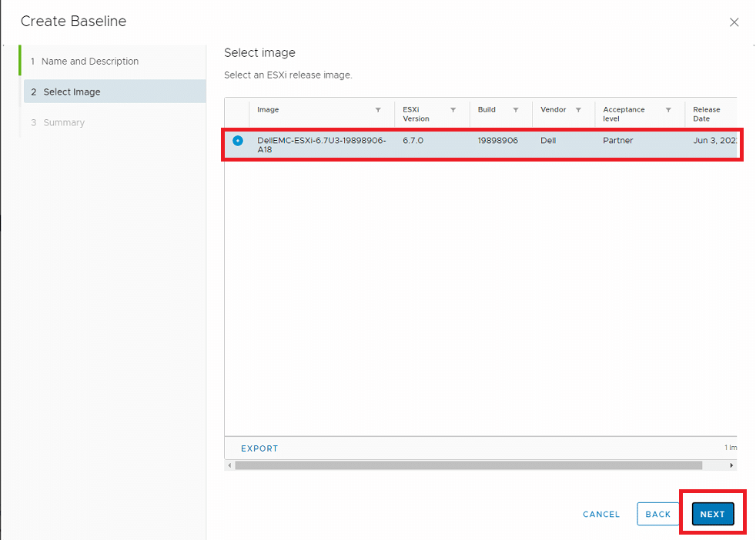756x540 pixels.
Task: Open the Vendor column filter
Action: [579, 110]
